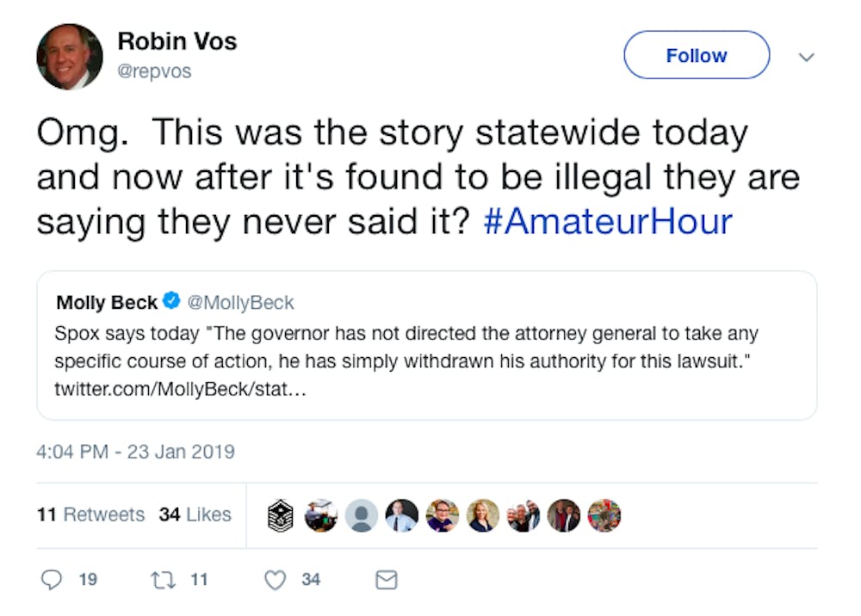Open the Robin Vos display name
This screenshot has width=861, height=616.
click(177, 40)
